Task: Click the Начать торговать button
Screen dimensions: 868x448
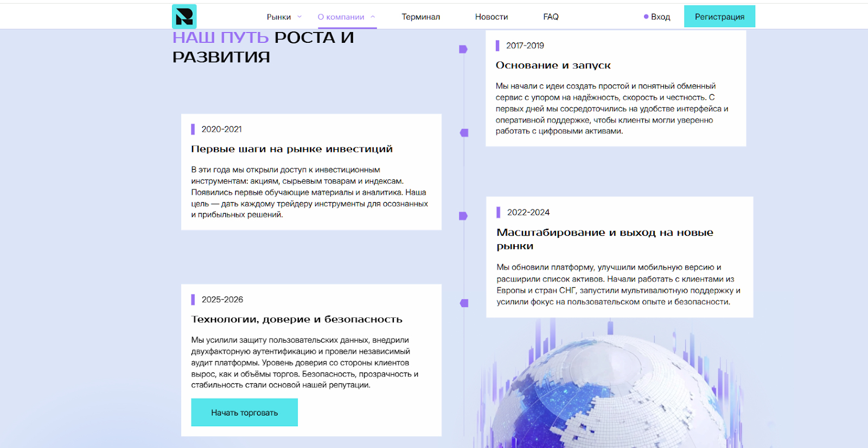Action: coord(244,413)
